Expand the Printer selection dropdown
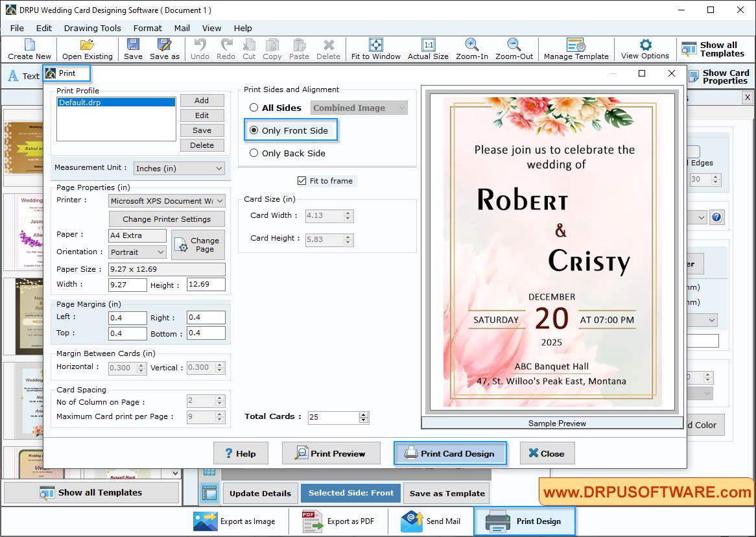The image size is (756, 537). pyautogui.click(x=166, y=200)
